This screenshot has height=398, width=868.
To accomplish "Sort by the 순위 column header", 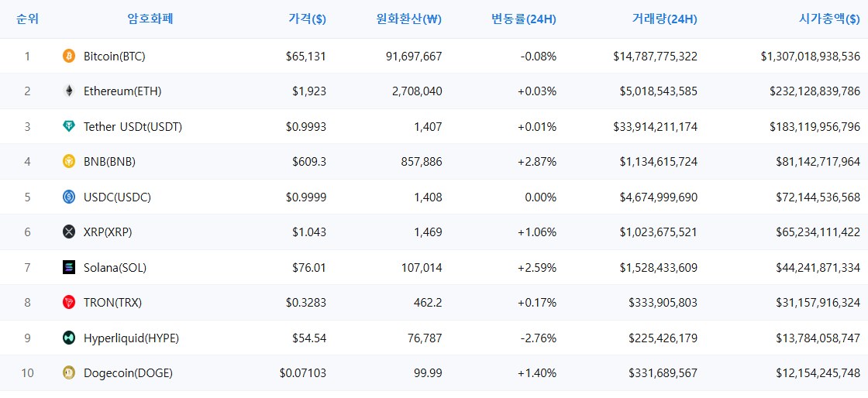I will [28, 19].
